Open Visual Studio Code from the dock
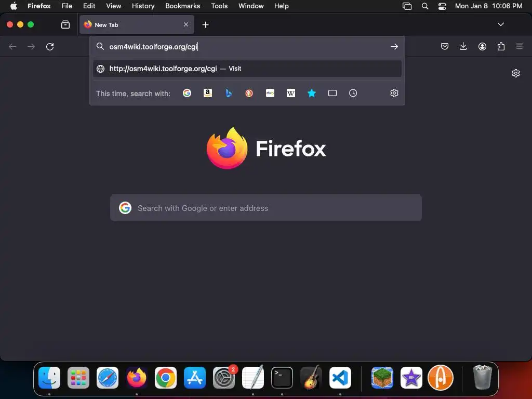 pos(340,378)
